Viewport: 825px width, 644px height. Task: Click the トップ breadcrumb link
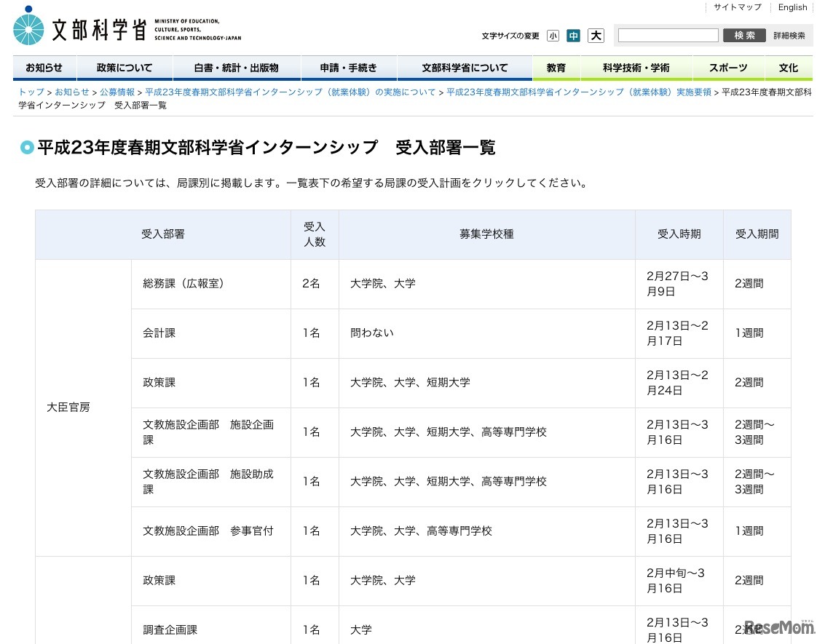[29, 92]
